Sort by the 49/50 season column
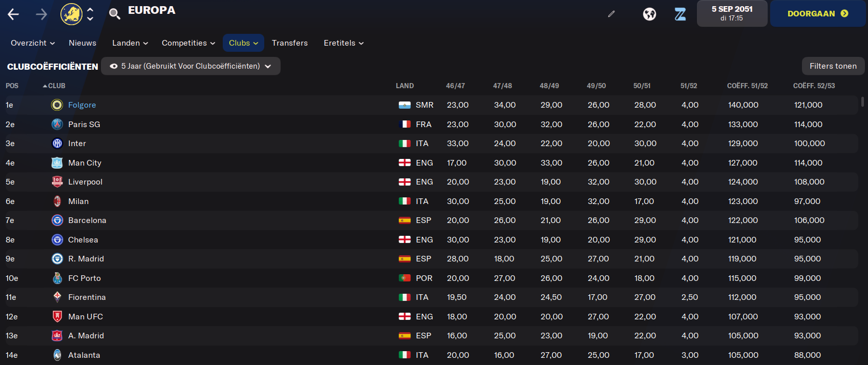This screenshot has height=365, width=868. (596, 86)
